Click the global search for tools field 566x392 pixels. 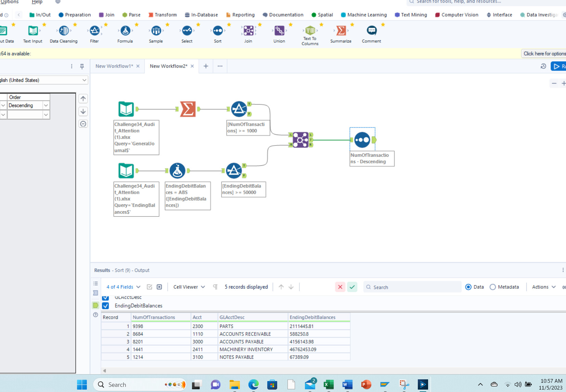tap(487, 2)
